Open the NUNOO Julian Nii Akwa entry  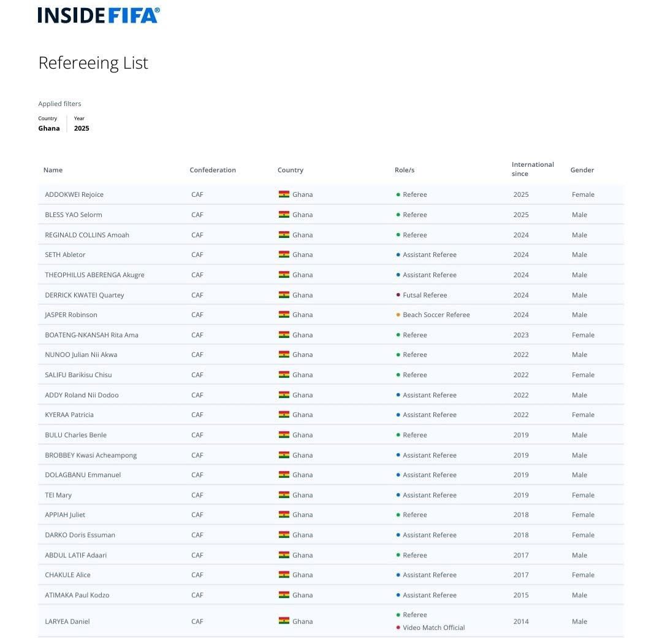[330, 355]
